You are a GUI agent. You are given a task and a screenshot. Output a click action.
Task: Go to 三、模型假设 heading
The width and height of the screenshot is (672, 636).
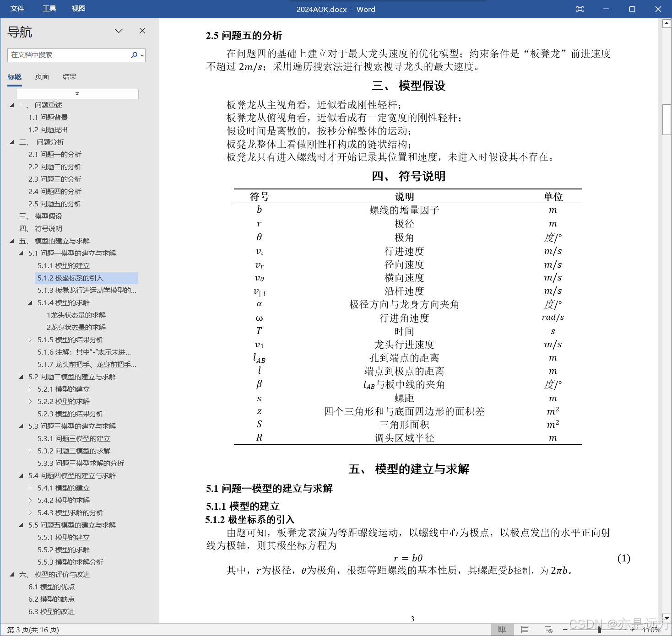[41, 216]
